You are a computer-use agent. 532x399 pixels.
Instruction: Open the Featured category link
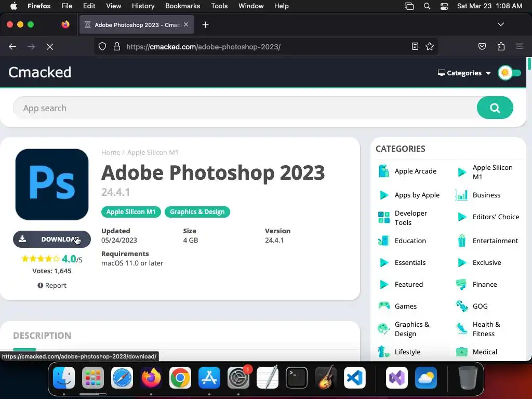click(x=408, y=284)
